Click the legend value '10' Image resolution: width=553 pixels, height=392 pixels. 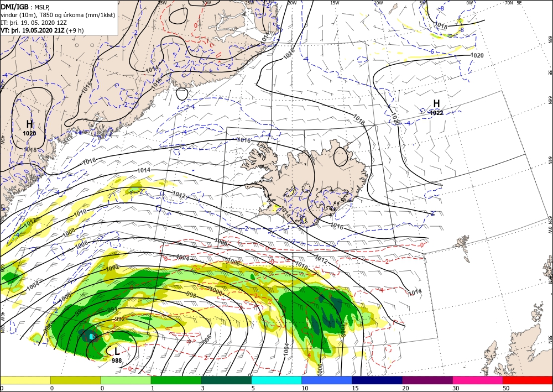tap(305, 388)
